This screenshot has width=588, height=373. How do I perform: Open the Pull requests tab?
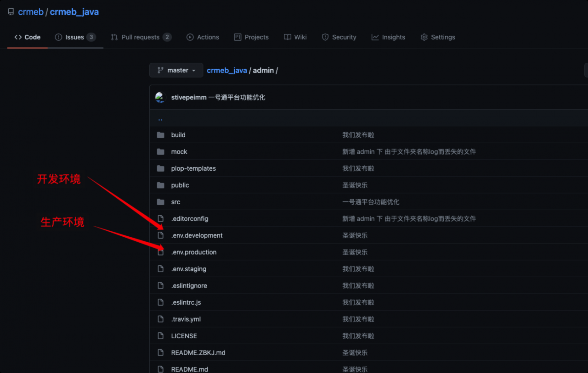pyautogui.click(x=141, y=37)
